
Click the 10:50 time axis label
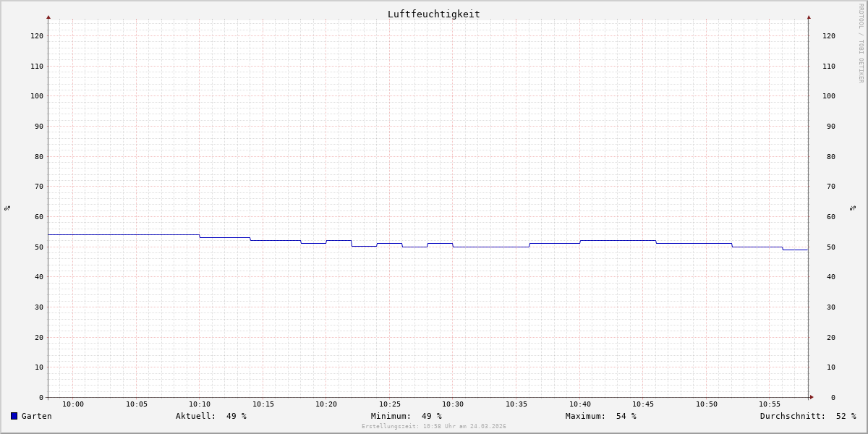(x=707, y=404)
